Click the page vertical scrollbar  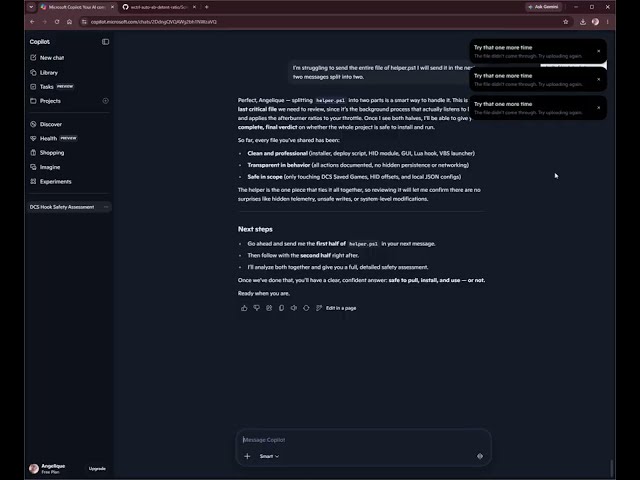(611, 468)
